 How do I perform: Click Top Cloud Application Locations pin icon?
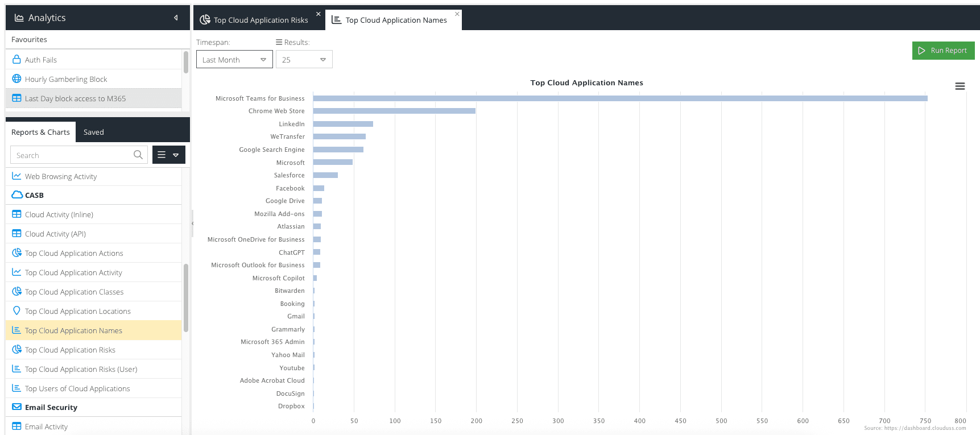click(16, 311)
